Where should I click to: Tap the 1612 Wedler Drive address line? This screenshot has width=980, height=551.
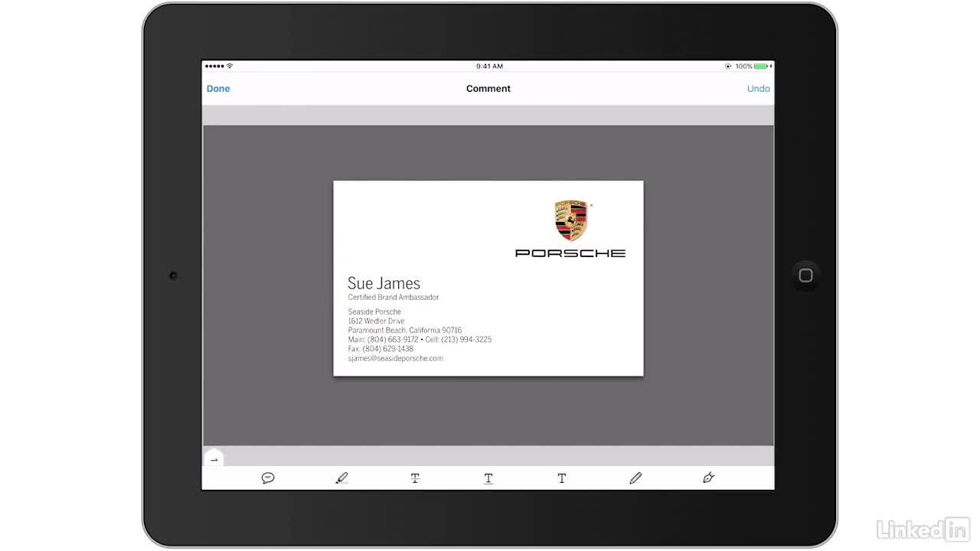(x=376, y=321)
